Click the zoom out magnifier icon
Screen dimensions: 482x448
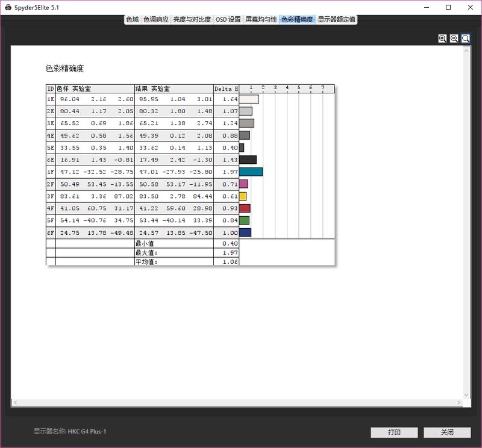[454, 39]
